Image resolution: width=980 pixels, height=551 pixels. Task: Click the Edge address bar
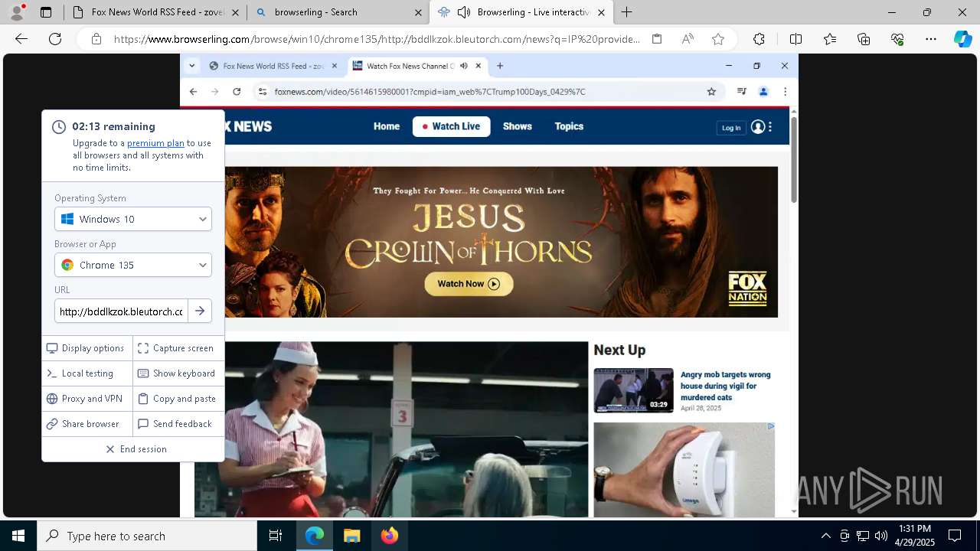tap(377, 39)
